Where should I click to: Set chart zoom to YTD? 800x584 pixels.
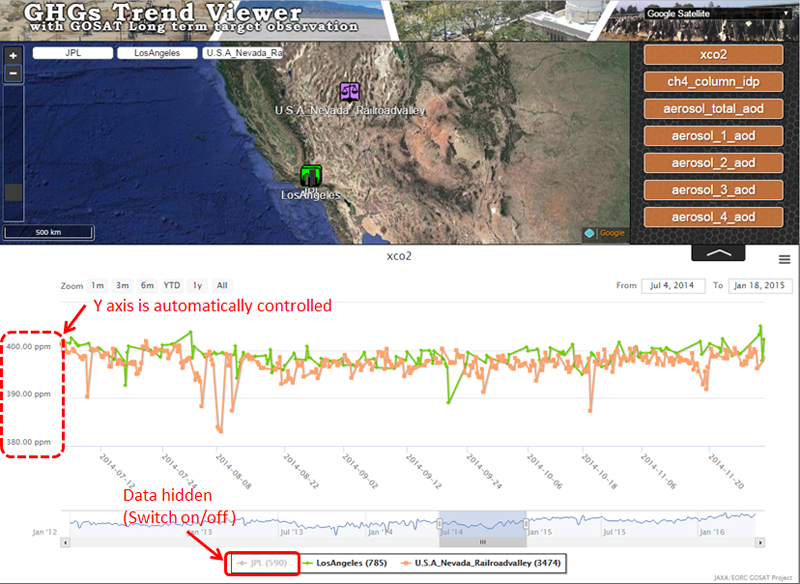(x=172, y=286)
